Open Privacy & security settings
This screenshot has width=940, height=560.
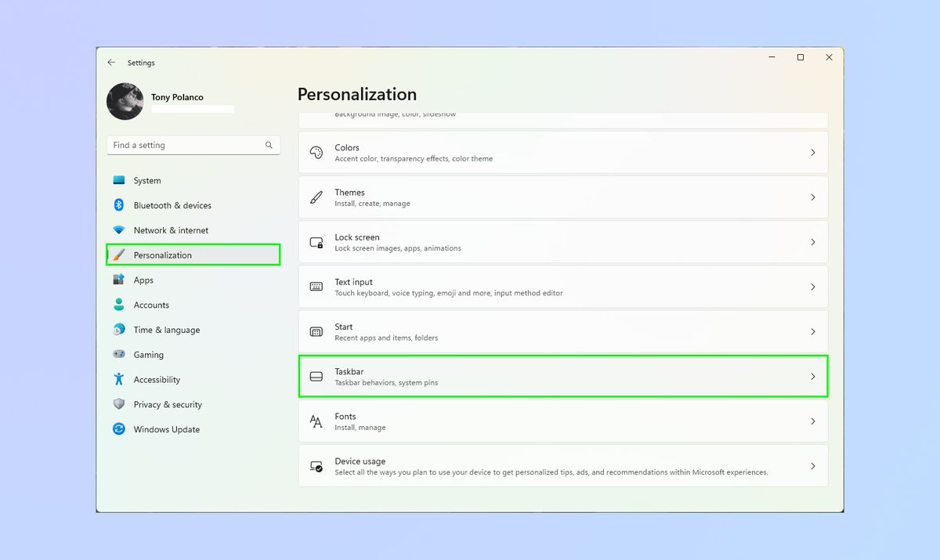(x=168, y=405)
